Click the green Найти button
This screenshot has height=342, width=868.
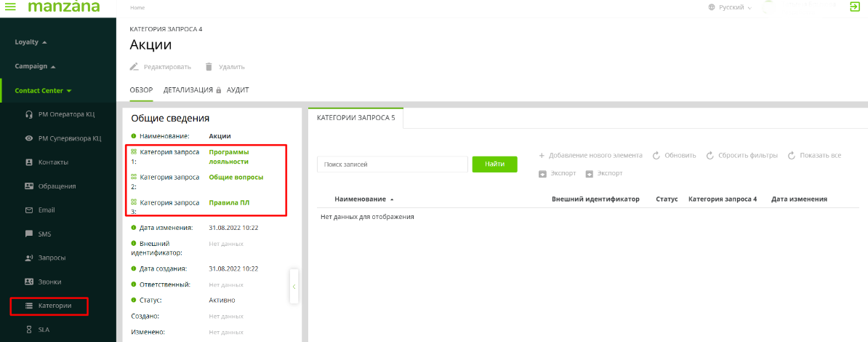pyautogui.click(x=494, y=164)
